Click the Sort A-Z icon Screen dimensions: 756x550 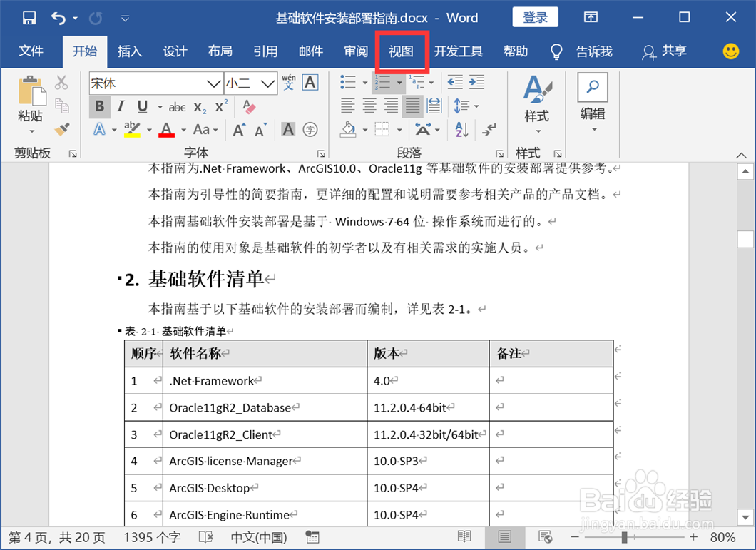[x=461, y=129]
